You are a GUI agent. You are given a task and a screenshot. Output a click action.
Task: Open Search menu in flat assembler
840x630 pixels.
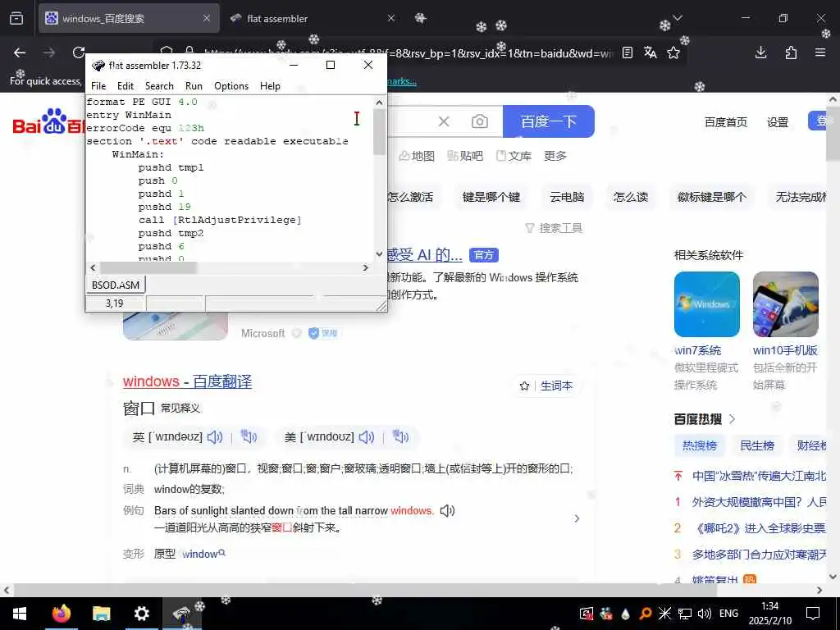pos(159,85)
